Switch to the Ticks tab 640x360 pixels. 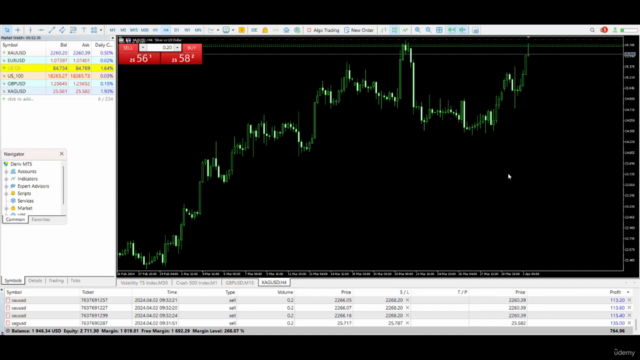tap(76, 281)
